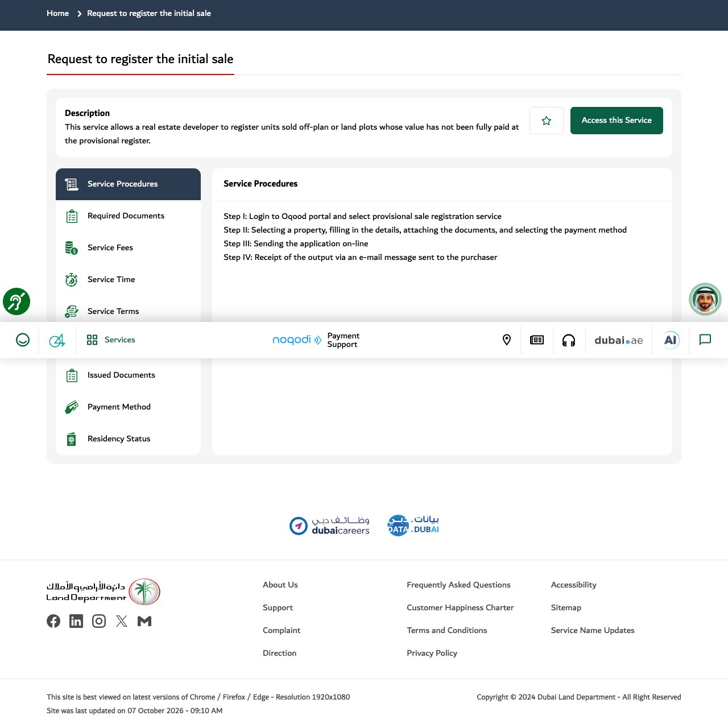This screenshot has height=728, width=728.
Task: Open Customer Happiness Charter link
Action: (x=460, y=607)
